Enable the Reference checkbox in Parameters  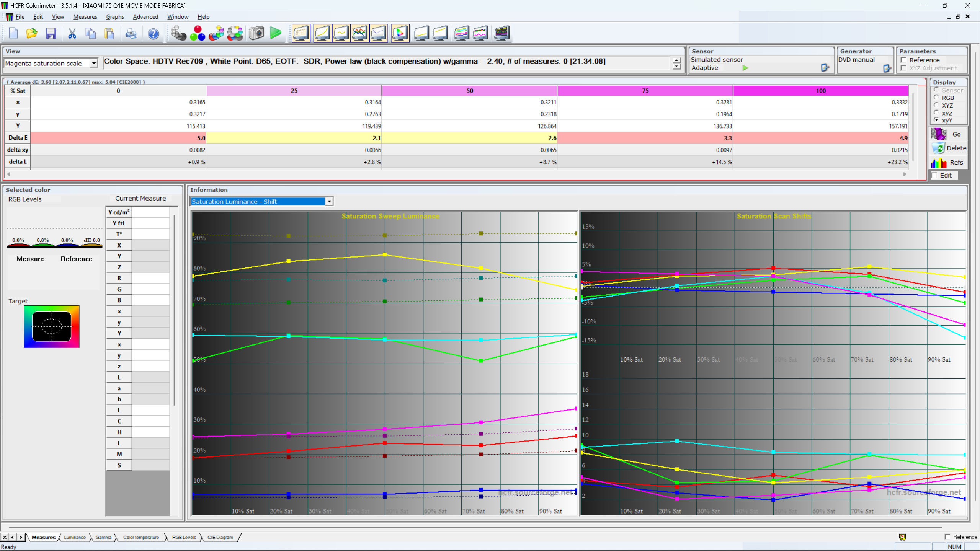[x=904, y=60]
